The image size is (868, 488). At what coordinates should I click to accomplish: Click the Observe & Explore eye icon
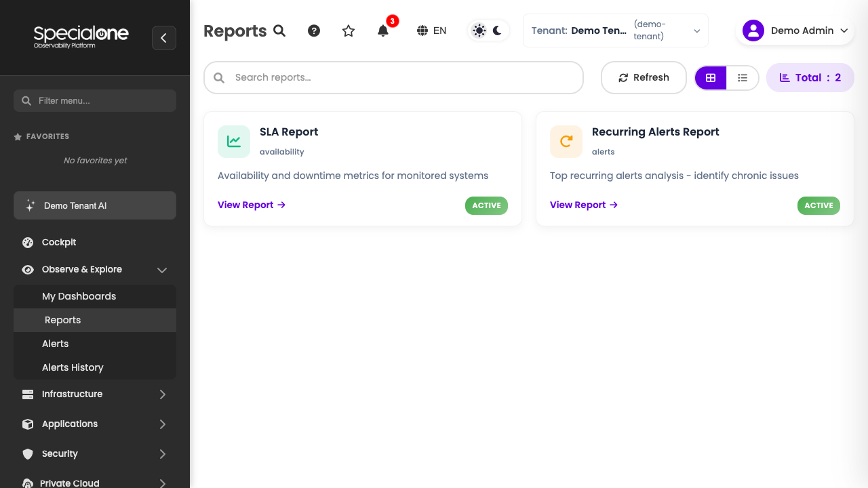(28, 270)
